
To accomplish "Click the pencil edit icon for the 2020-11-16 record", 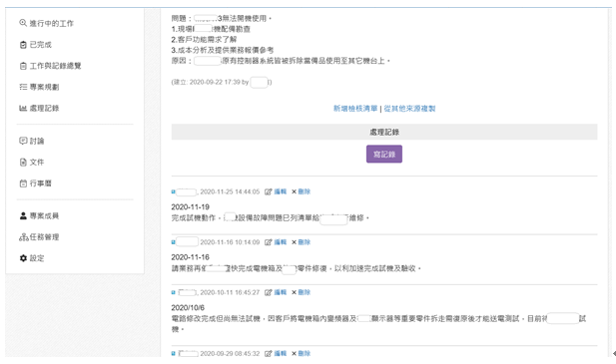I will 269,242.
